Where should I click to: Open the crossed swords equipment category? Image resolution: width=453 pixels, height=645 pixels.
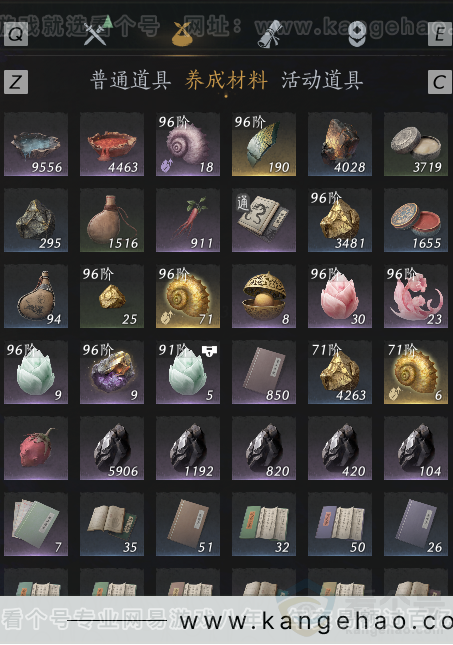pos(97,32)
